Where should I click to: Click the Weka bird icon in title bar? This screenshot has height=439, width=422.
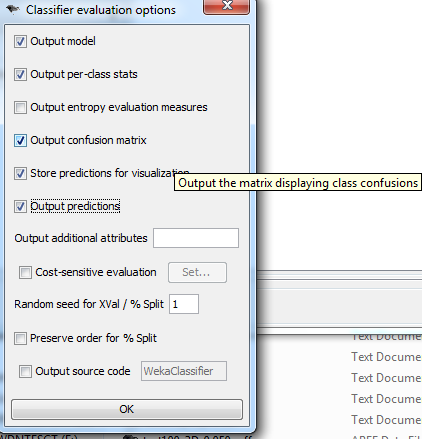tap(13, 9)
